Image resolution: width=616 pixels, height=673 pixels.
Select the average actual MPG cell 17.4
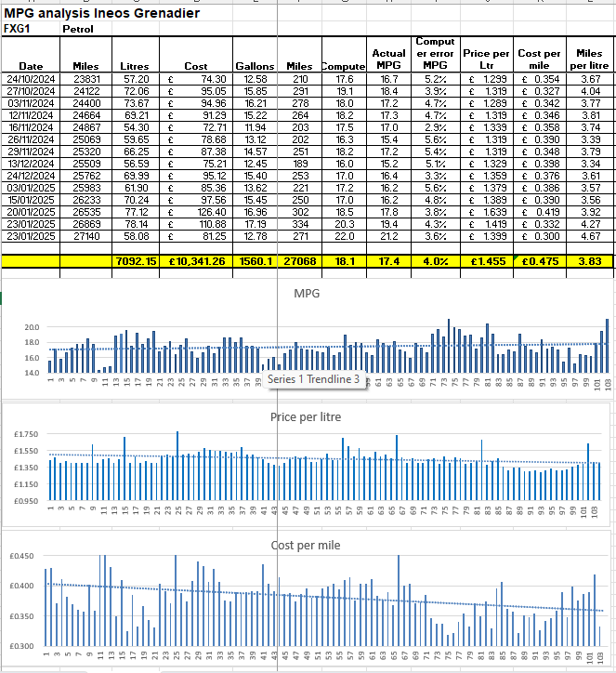[x=388, y=261]
